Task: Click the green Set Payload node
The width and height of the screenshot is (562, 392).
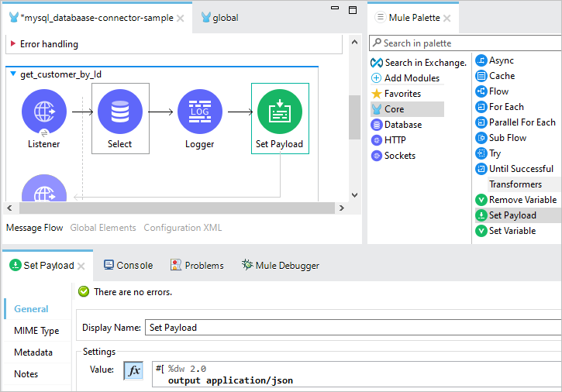Action: [280, 112]
